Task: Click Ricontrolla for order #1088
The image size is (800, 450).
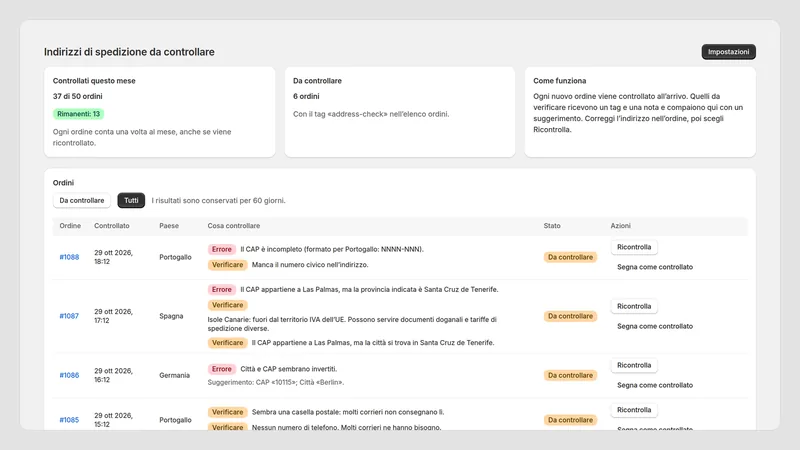Action: 634,247
